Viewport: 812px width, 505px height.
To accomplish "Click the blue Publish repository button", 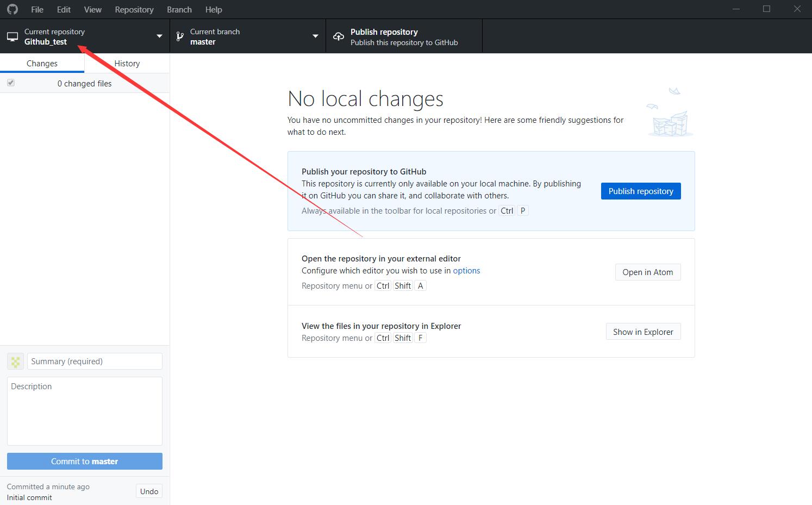I will click(641, 191).
